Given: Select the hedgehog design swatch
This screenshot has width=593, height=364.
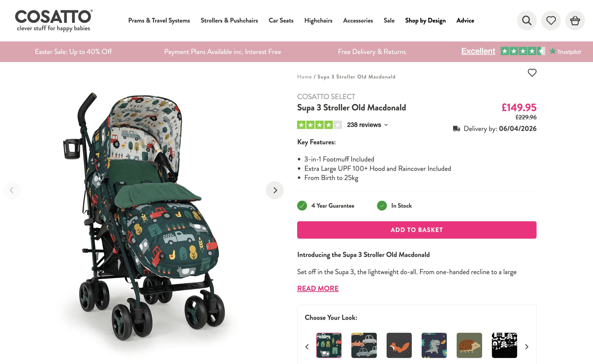Looking at the screenshot, I should click(x=469, y=345).
